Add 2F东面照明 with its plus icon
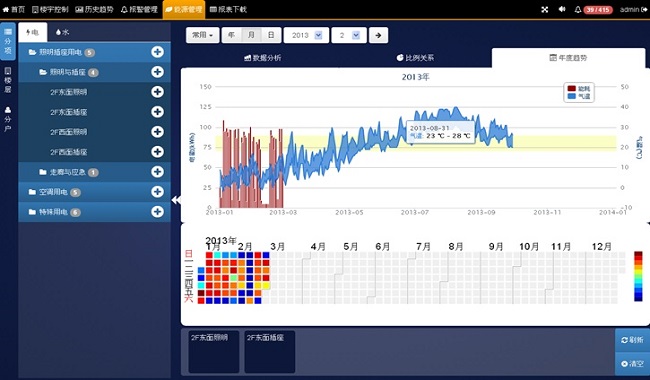Image resolution: width=650 pixels, height=380 pixels. click(x=157, y=92)
